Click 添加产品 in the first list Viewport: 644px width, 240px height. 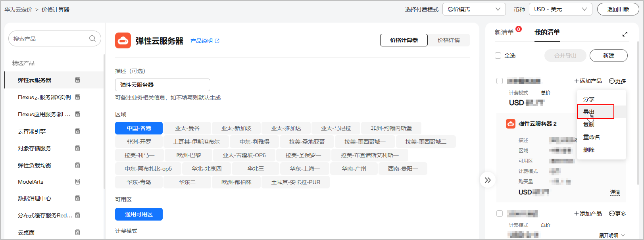pyautogui.click(x=588, y=81)
